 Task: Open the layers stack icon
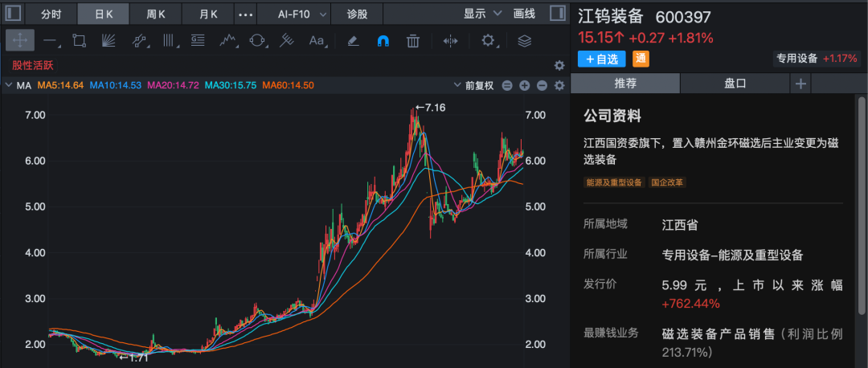(524, 40)
